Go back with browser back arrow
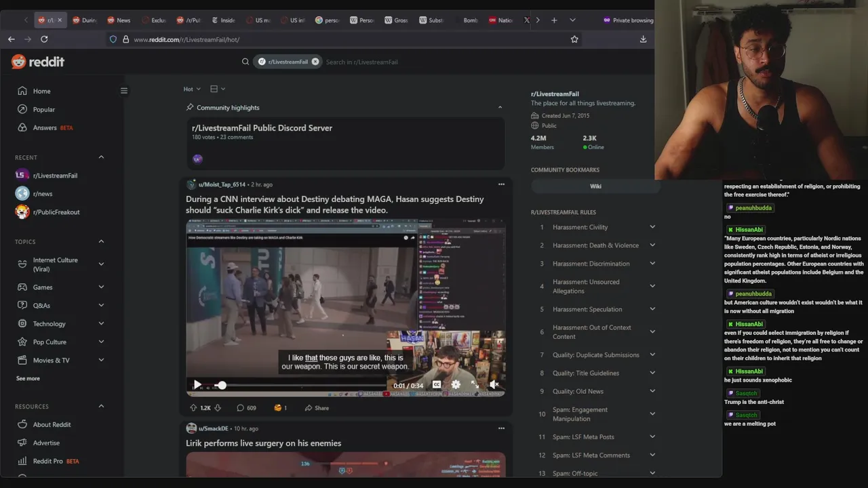The height and width of the screenshot is (488, 868). point(12,39)
